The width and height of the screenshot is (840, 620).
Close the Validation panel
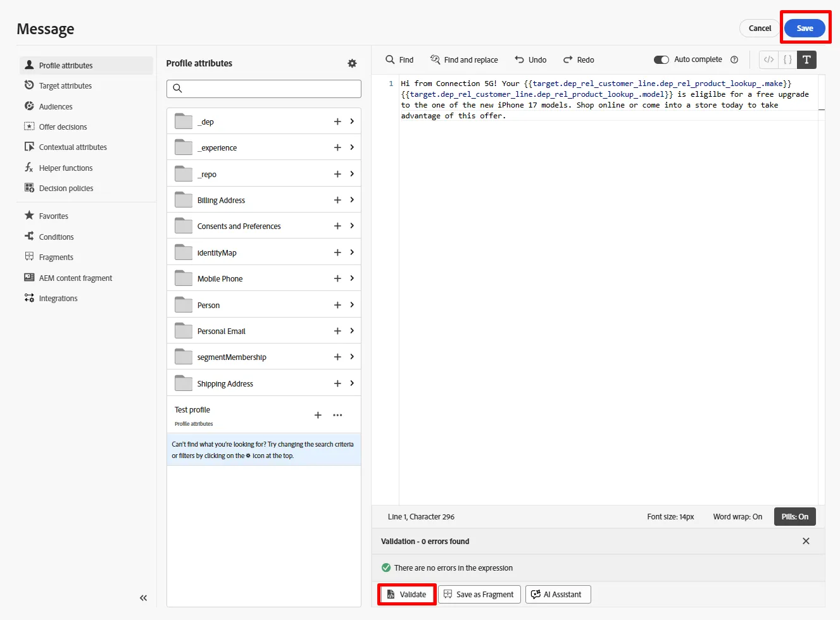click(806, 541)
